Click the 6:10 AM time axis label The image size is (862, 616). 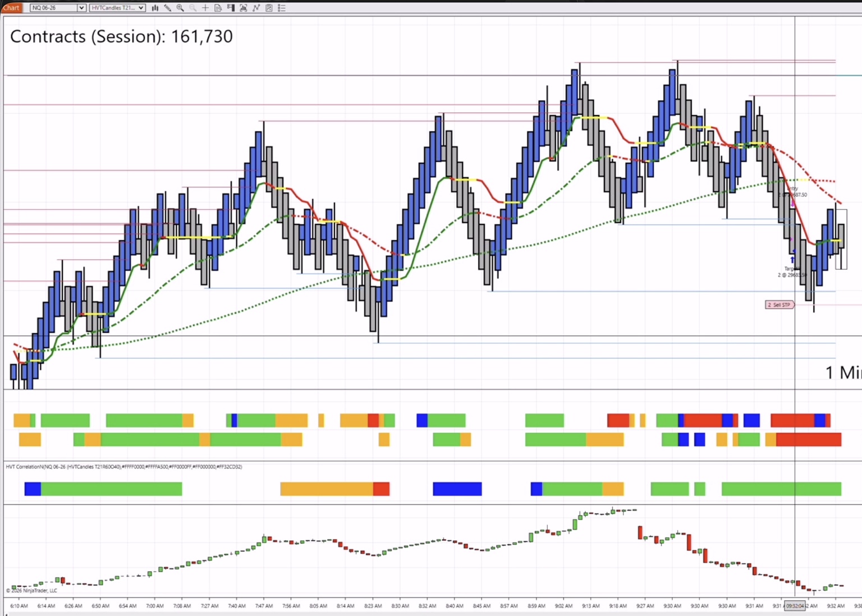(x=19, y=606)
